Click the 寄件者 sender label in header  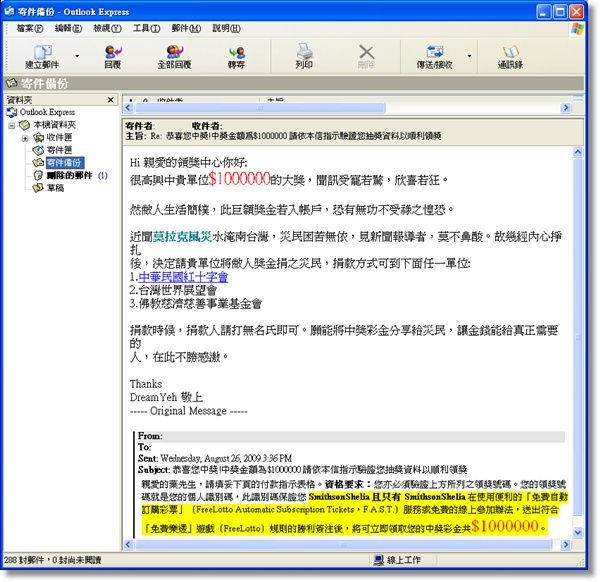click(x=139, y=126)
